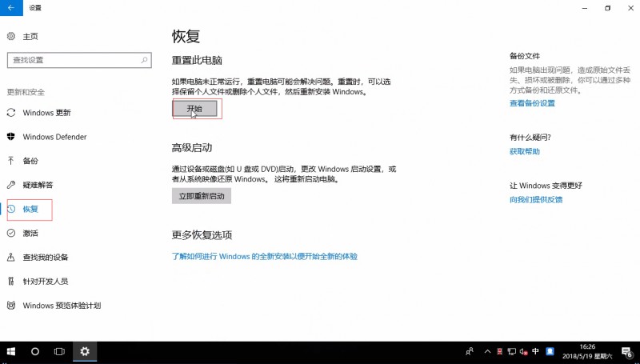Click the Settings gear taskbar button
This screenshot has width=640, height=364.
pos(85,351)
